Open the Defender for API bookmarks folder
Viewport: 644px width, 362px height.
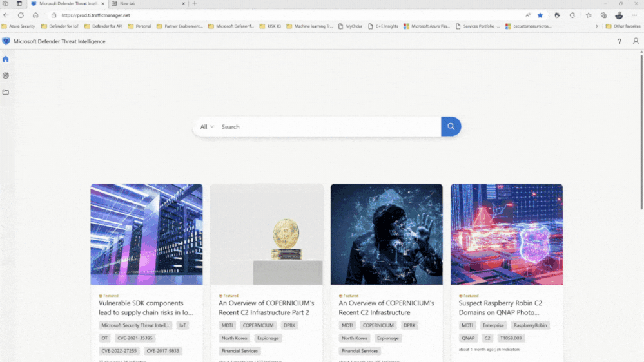[103, 26]
